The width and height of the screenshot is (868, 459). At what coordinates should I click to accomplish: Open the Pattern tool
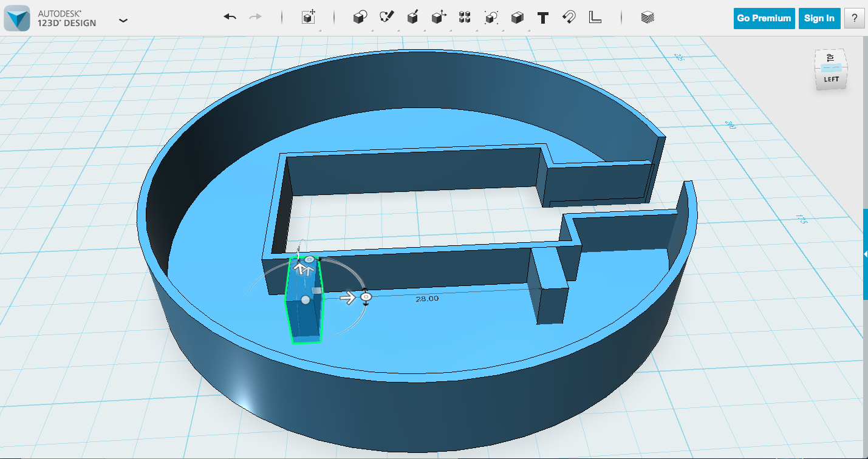(463, 18)
